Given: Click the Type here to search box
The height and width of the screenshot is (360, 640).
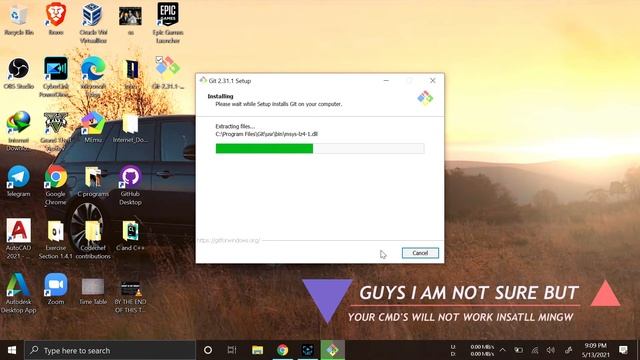Looking at the screenshot, I should [x=110, y=350].
